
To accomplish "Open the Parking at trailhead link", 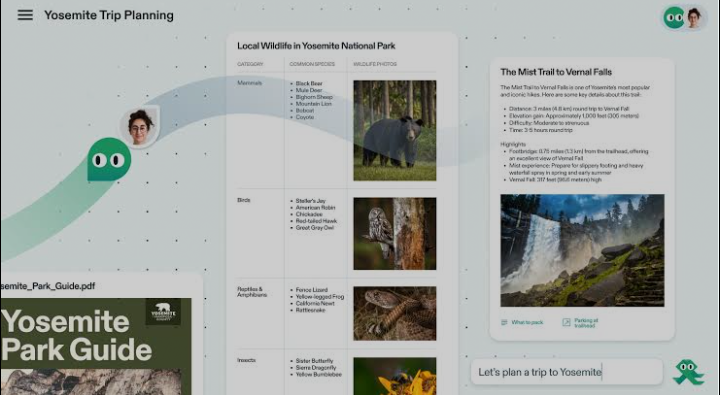I will (585, 323).
